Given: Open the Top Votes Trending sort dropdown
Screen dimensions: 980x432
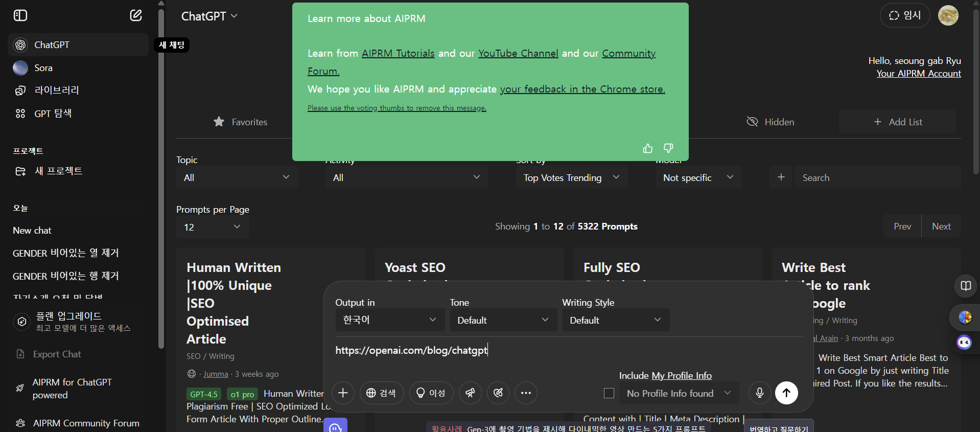Looking at the screenshot, I should (x=572, y=177).
